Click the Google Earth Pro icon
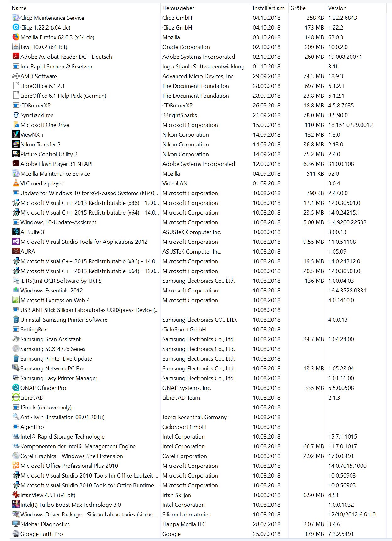392x541 pixels. pyautogui.click(x=16, y=534)
